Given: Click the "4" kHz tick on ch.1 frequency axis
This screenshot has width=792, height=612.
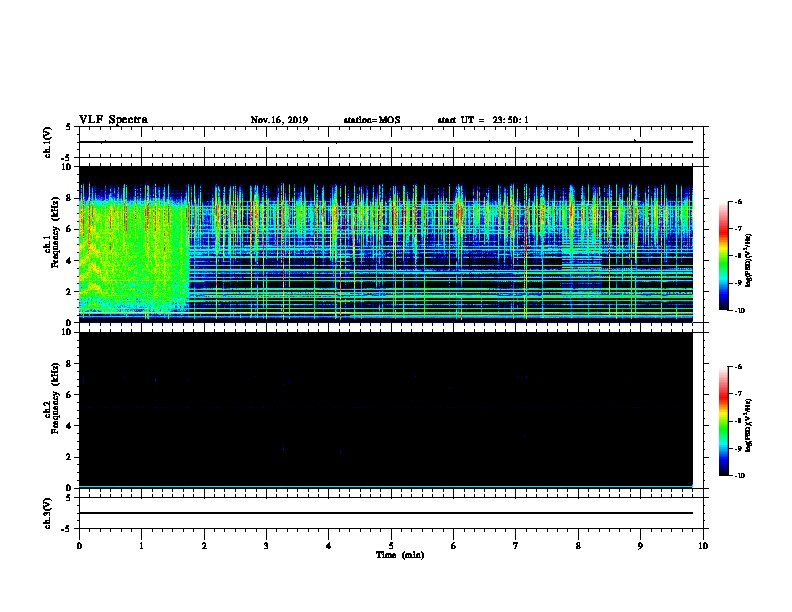Looking at the screenshot, I should pos(69,261).
